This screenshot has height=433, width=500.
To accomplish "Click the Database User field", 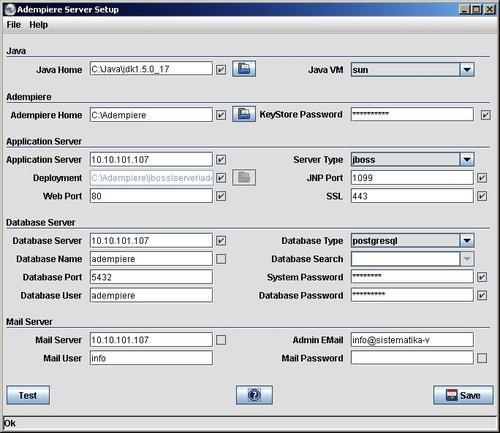I will [x=151, y=295].
